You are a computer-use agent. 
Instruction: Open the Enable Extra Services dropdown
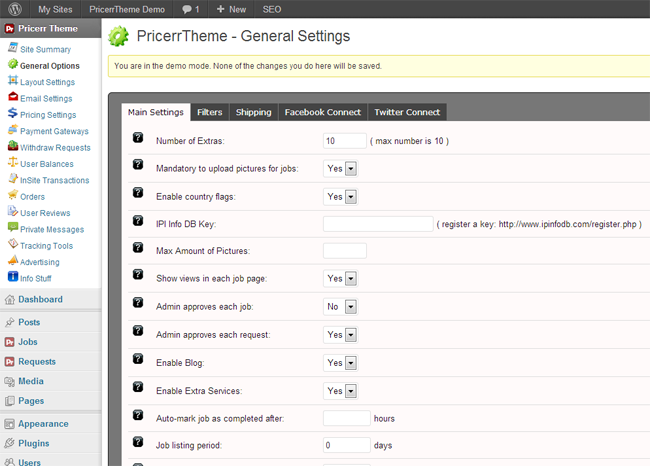340,391
